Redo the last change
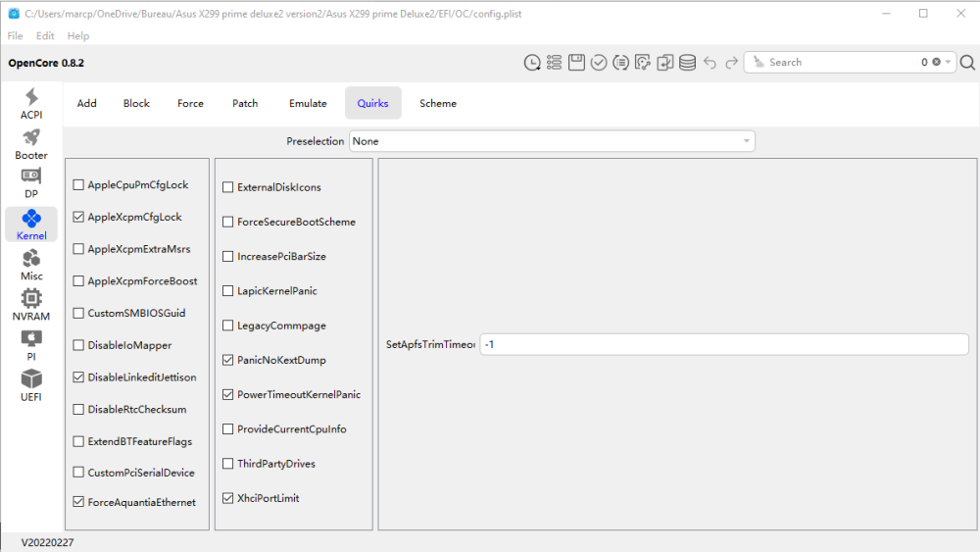The width and height of the screenshot is (980, 552). (731, 63)
